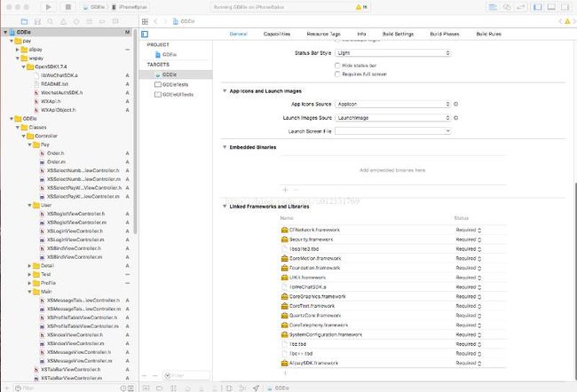Toggle the right utilities panel
The height and width of the screenshot is (392, 577).
point(565,7)
